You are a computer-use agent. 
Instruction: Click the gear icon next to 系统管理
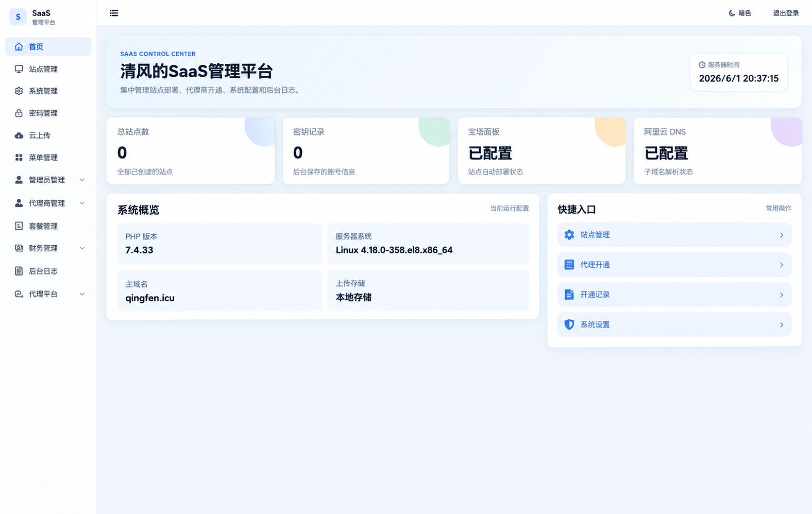pyautogui.click(x=19, y=91)
